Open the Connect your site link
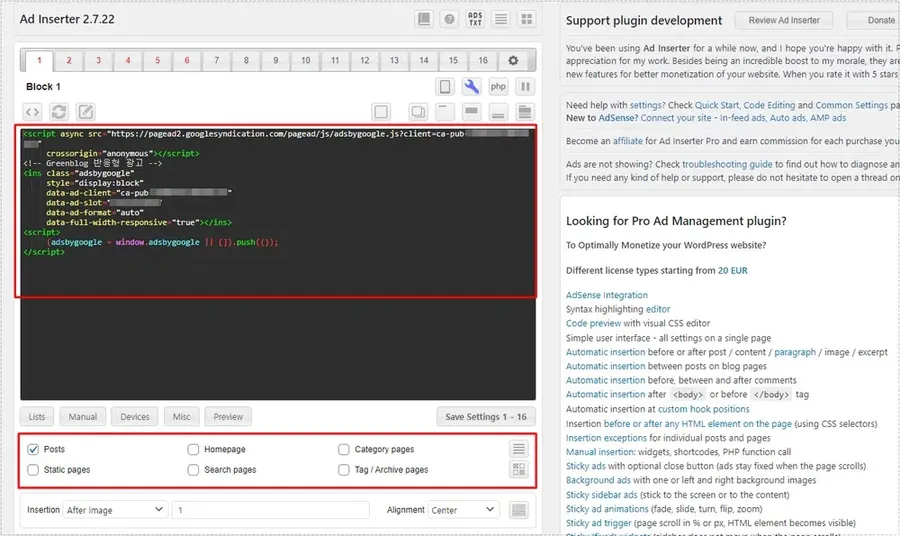The width and height of the screenshot is (900, 536). tap(676, 118)
